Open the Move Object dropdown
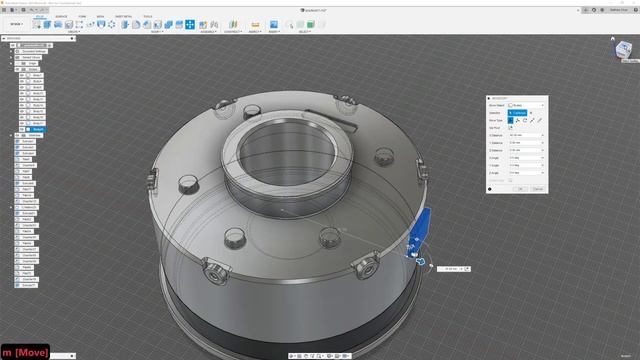 click(x=526, y=105)
